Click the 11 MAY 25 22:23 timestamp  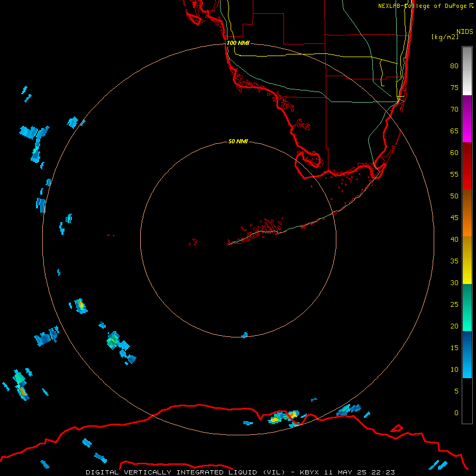[360, 472]
